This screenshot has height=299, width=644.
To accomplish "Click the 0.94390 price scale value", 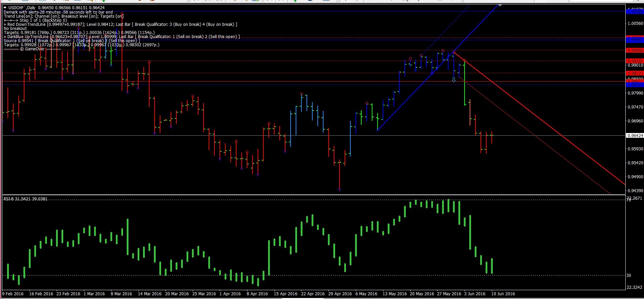I will pyautogui.click(x=635, y=190).
